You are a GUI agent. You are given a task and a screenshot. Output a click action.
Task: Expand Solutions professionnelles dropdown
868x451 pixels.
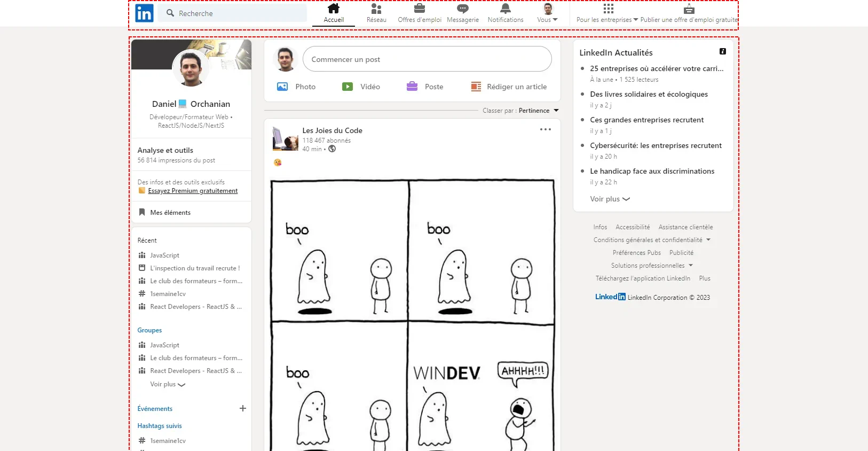click(x=652, y=266)
